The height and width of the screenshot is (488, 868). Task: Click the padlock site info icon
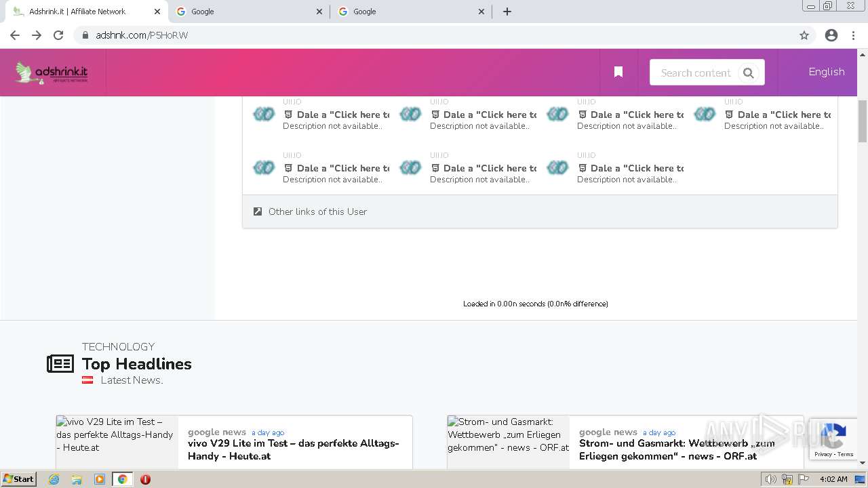[85, 35]
